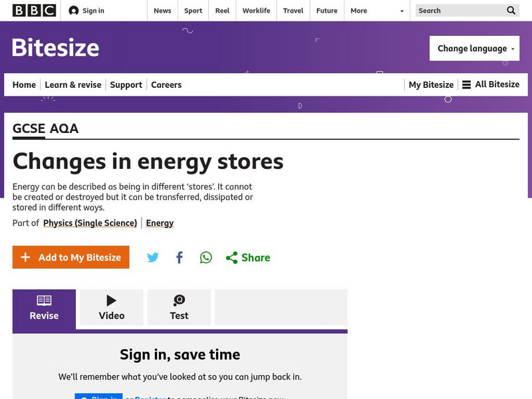Open the Share options

(248, 257)
